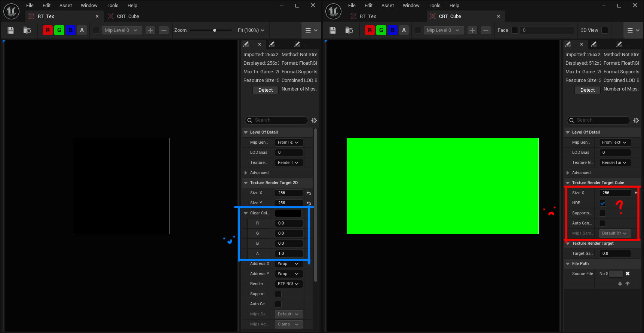This screenshot has width=644, height=333.
Task: Toggle the Face checkbox in CRT_Cube toolbar
Action: pos(515,30)
